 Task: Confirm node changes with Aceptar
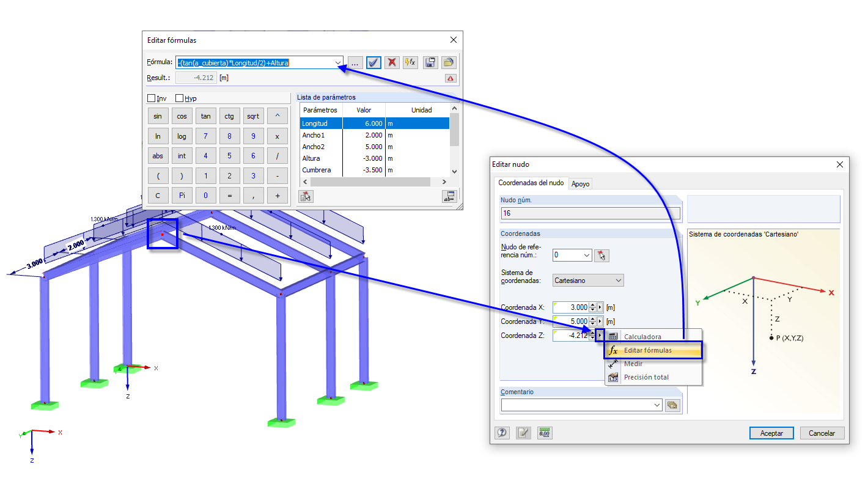pos(771,433)
